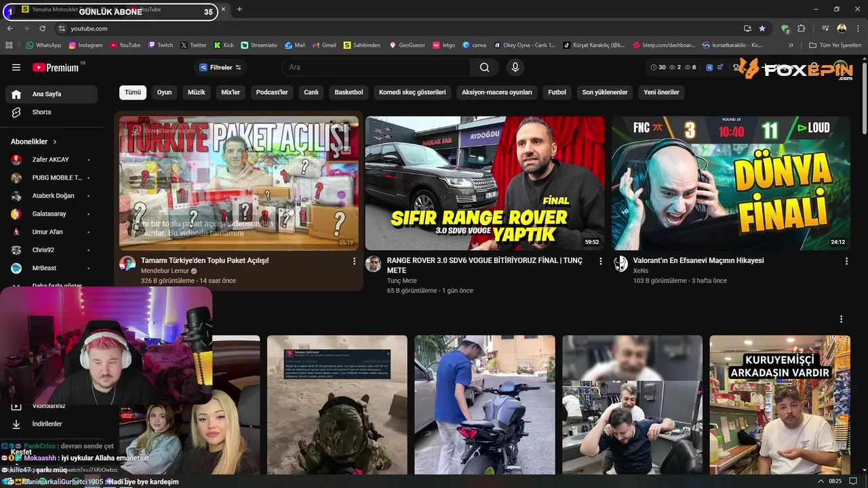This screenshot has height=488, width=868.
Task: Open the Instagram bookmark
Action: [85, 45]
